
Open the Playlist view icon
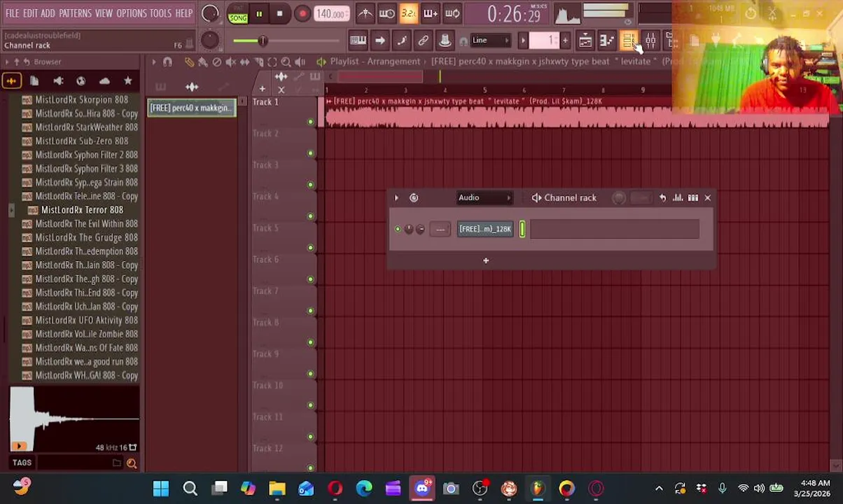[585, 41]
